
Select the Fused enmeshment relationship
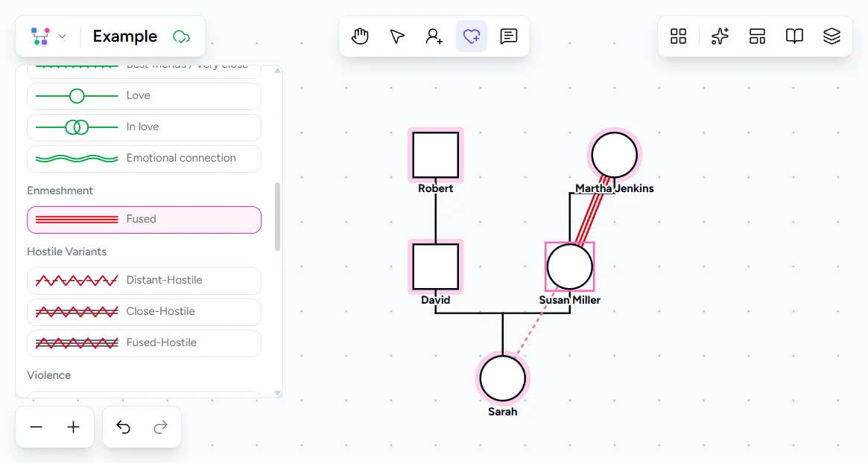click(x=144, y=220)
